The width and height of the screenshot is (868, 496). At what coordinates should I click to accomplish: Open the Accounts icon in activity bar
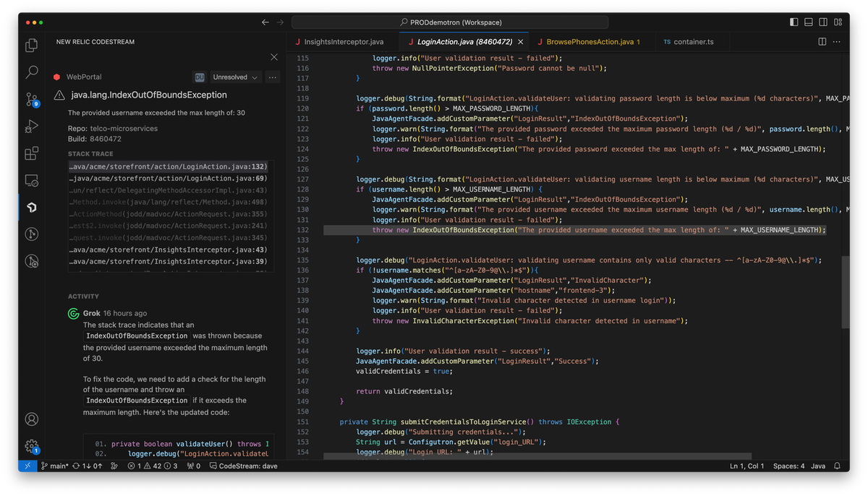coord(32,419)
